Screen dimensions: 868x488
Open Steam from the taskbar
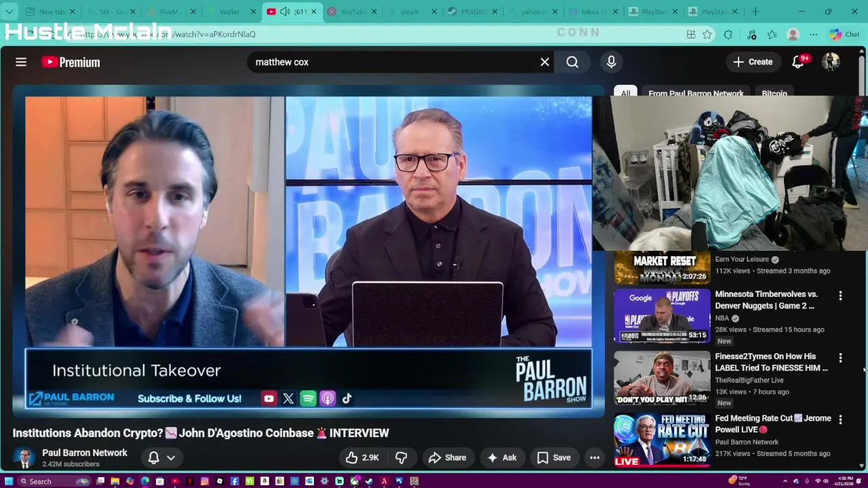(369, 481)
